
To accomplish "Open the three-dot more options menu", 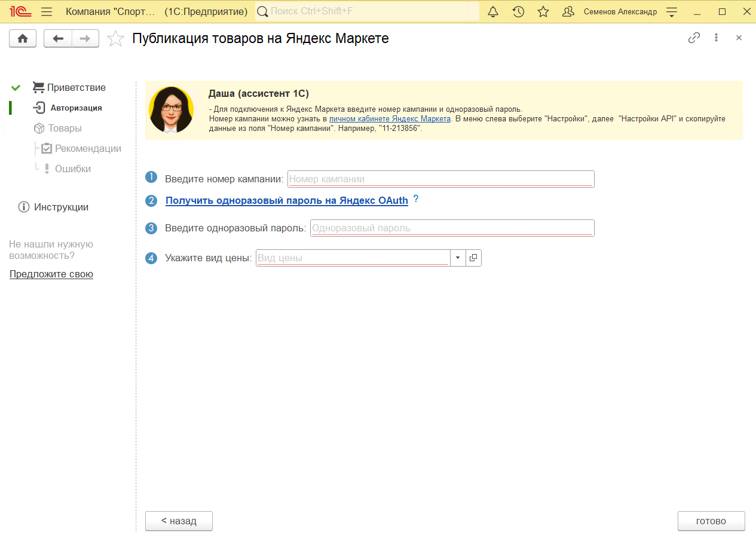I will click(716, 38).
